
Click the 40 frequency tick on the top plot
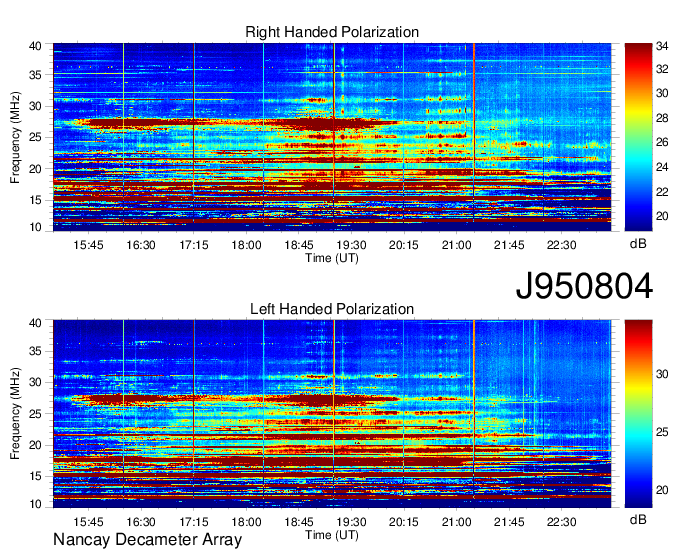pos(36,46)
